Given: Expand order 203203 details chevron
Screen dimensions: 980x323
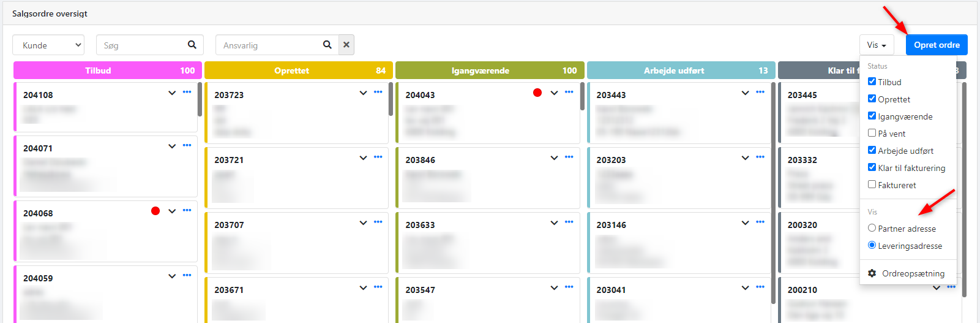Looking at the screenshot, I should (x=745, y=158).
